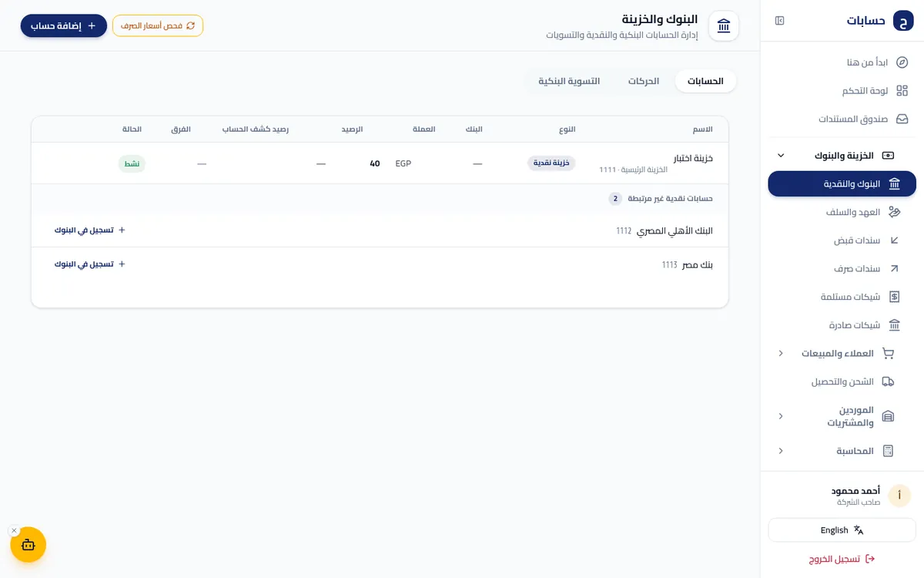This screenshot has height=578, width=924.
Task: Register بنك مصر via تسجيل في البنوك
Action: (90, 264)
